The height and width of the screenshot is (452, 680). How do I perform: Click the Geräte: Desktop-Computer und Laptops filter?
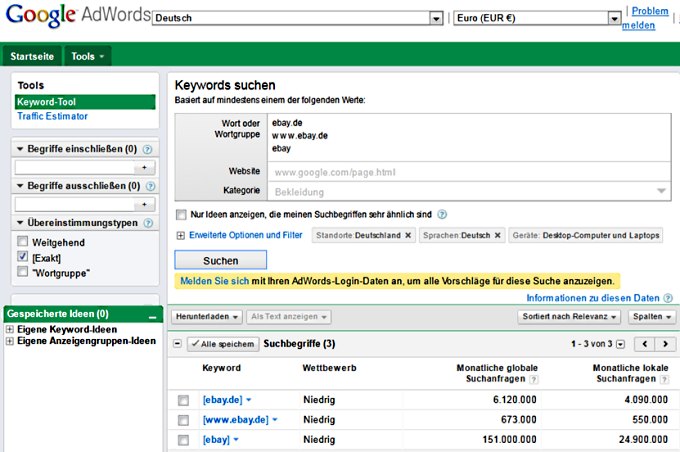tap(585, 235)
